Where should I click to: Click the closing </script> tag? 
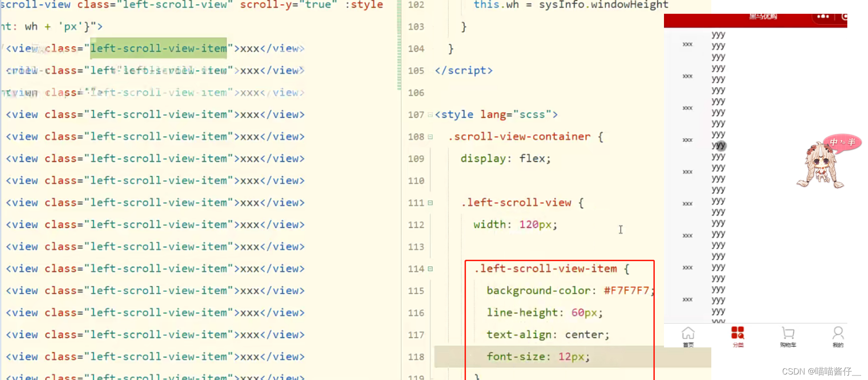pyautogui.click(x=464, y=71)
